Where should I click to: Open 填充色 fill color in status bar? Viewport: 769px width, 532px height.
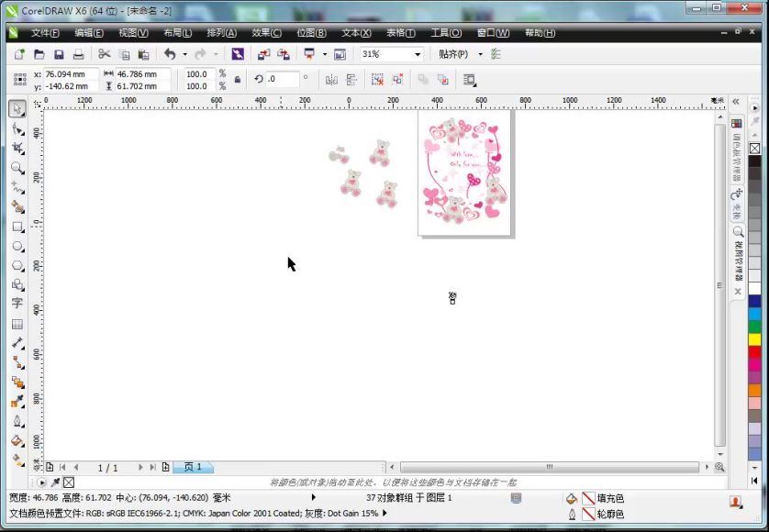pos(595,499)
